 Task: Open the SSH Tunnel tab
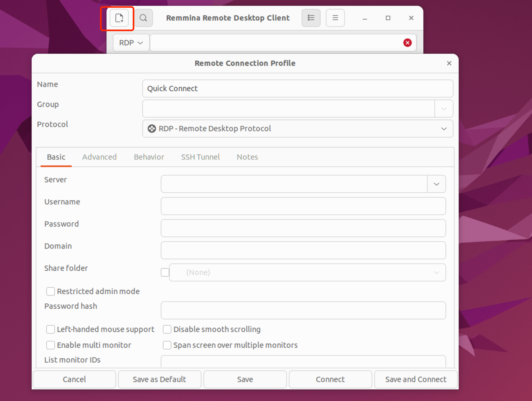pyautogui.click(x=200, y=157)
